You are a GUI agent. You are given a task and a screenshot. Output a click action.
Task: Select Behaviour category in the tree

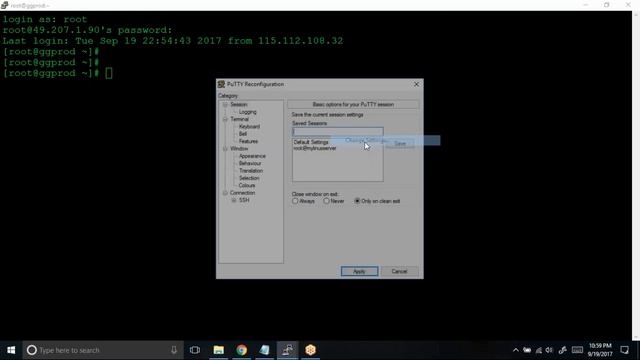click(250, 163)
